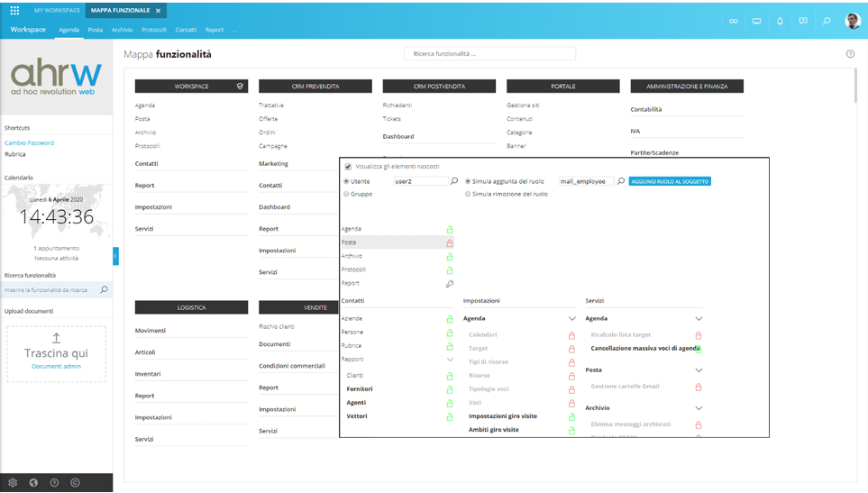Screen dimensions: 868x493
Task: Click the Ricerca funzionalità search field
Action: pos(489,54)
